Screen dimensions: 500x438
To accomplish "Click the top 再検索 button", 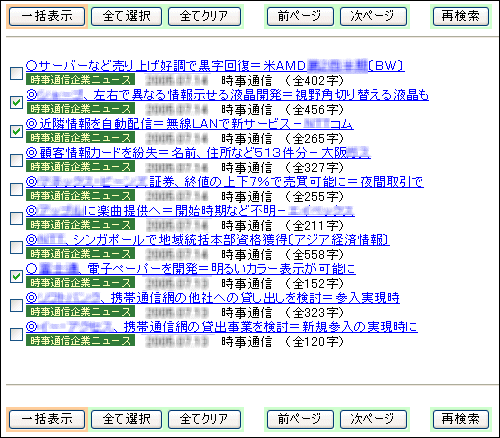I will [461, 16].
